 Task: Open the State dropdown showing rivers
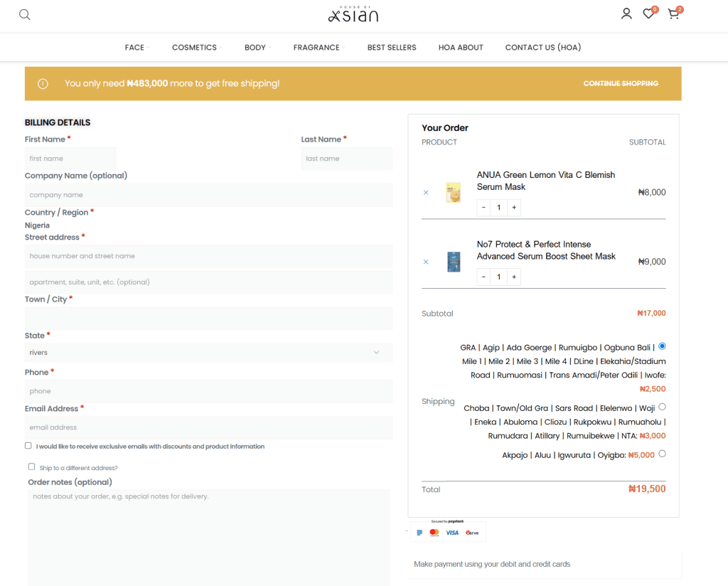(208, 353)
